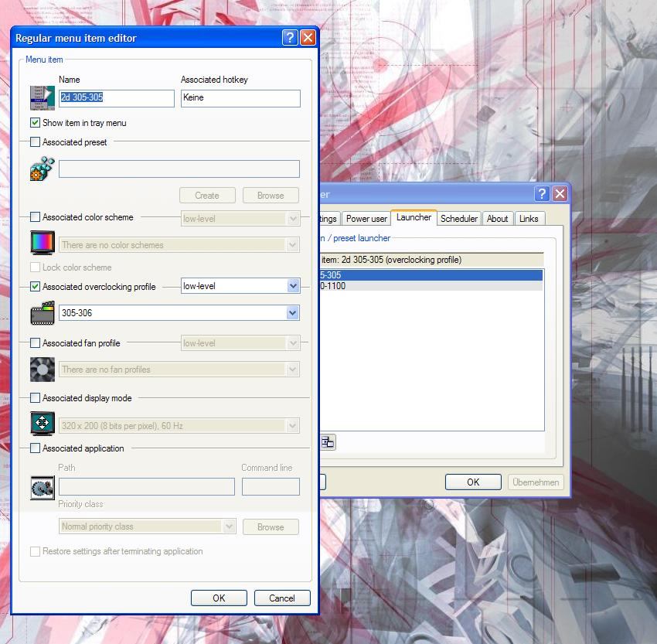This screenshot has width=657, height=644.
Task: Click the associated preset text field
Action: [x=179, y=169]
